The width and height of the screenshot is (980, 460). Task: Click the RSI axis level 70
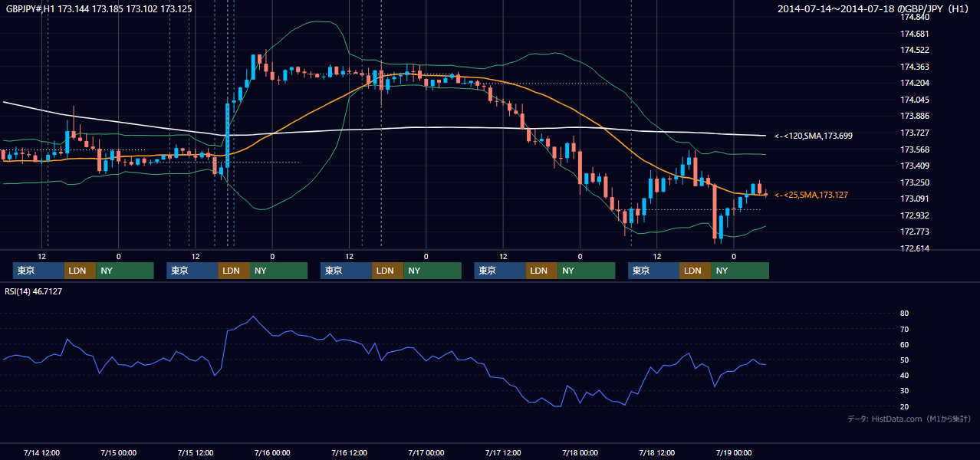pos(905,330)
